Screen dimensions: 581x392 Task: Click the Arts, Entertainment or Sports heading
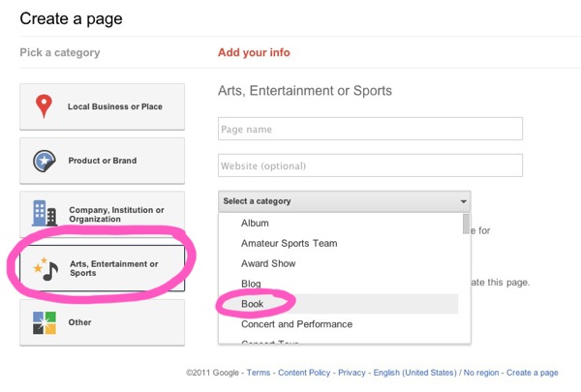305,91
